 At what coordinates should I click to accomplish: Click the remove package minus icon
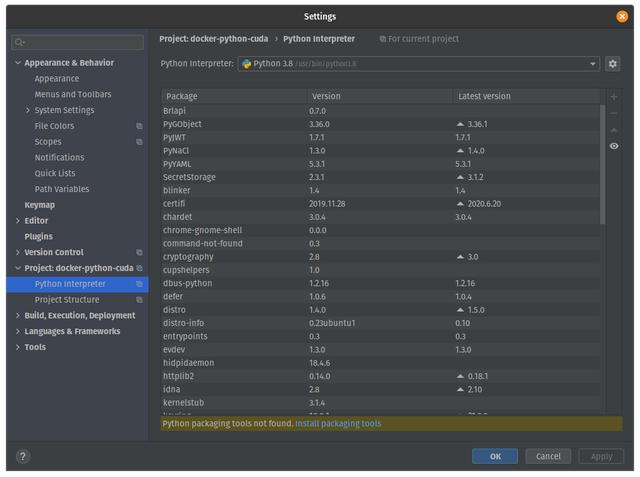613,113
